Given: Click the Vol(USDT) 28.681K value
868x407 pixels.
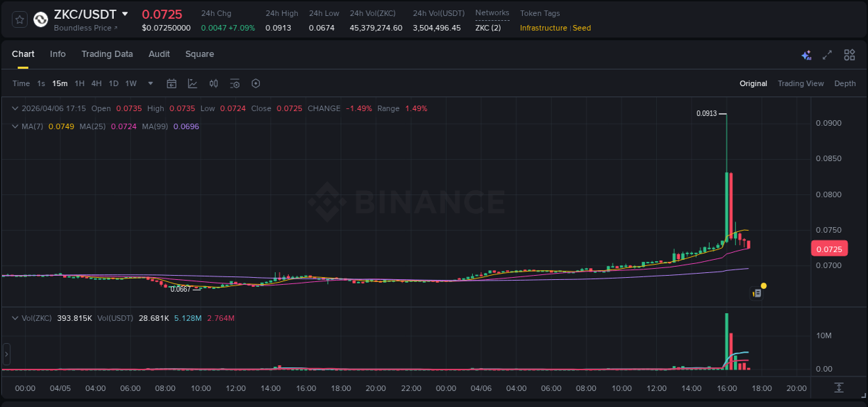Looking at the screenshot, I should pyautogui.click(x=154, y=318).
